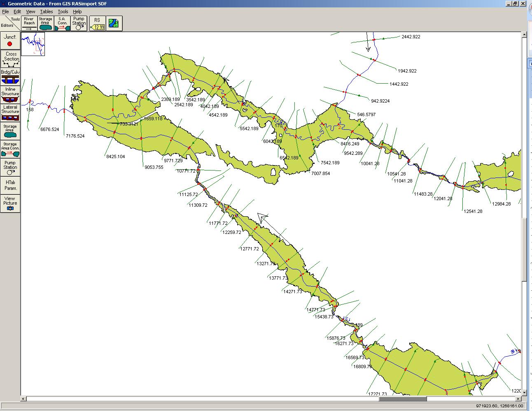
Task: Open the File menu
Action: (x=5, y=12)
